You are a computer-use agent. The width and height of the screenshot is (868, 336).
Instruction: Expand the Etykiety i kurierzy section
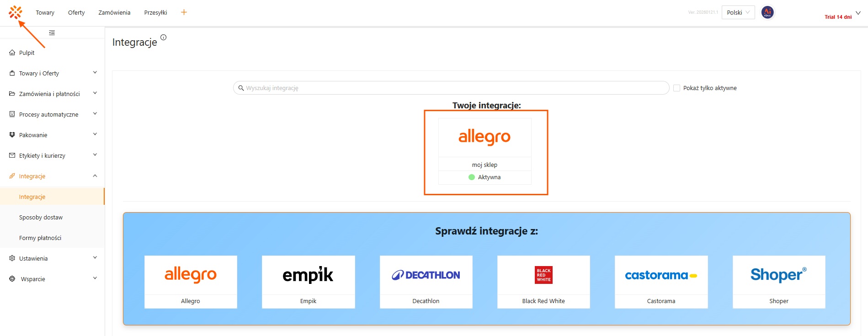[95, 155]
